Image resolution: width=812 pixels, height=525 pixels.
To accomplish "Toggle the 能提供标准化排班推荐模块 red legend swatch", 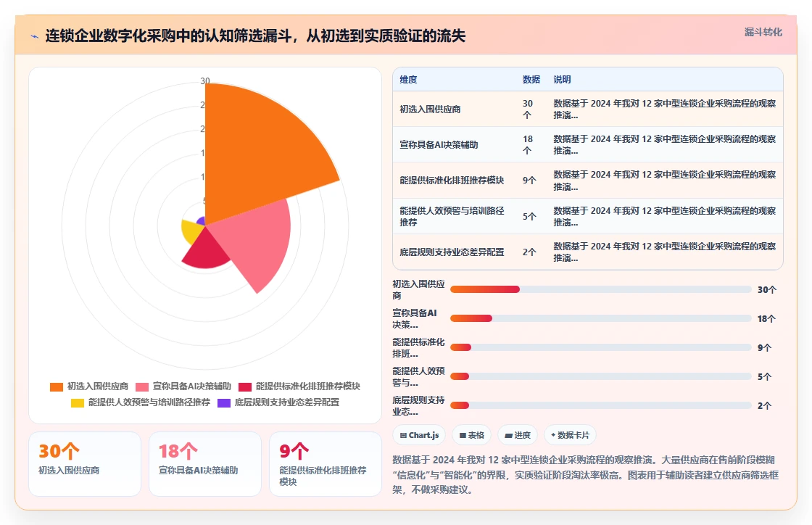I will (245, 386).
